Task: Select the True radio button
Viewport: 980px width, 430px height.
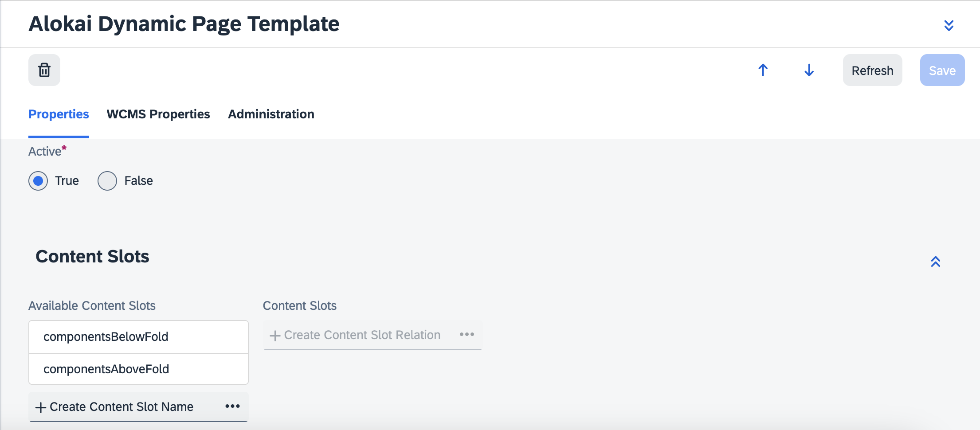Action: tap(38, 181)
